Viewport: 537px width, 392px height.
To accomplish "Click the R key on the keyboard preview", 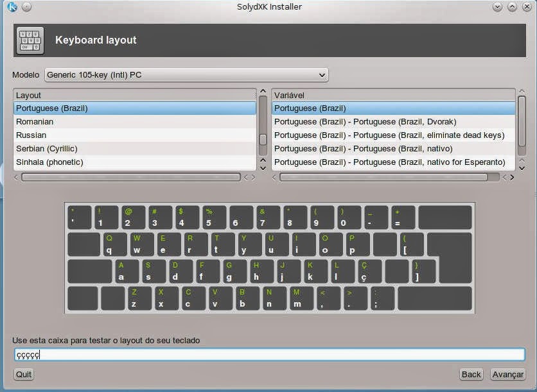I will (x=195, y=244).
